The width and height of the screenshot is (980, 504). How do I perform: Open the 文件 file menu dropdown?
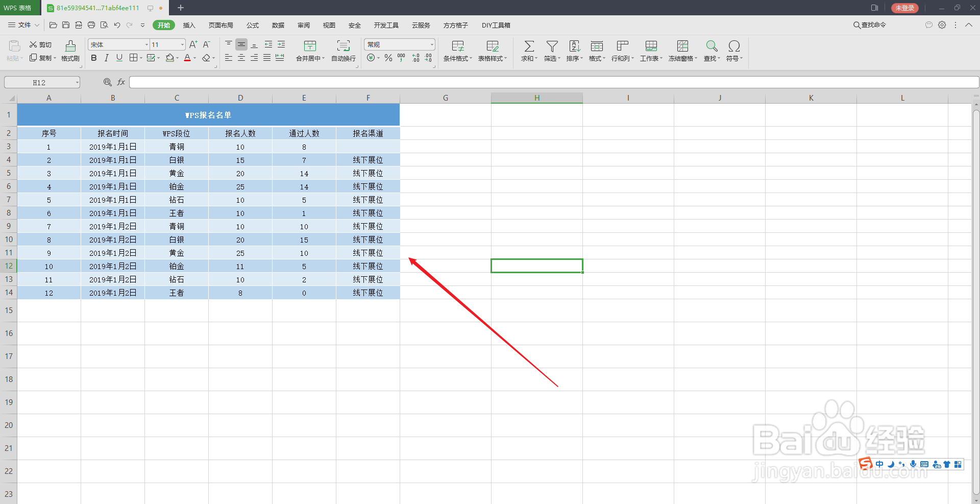[x=24, y=25]
